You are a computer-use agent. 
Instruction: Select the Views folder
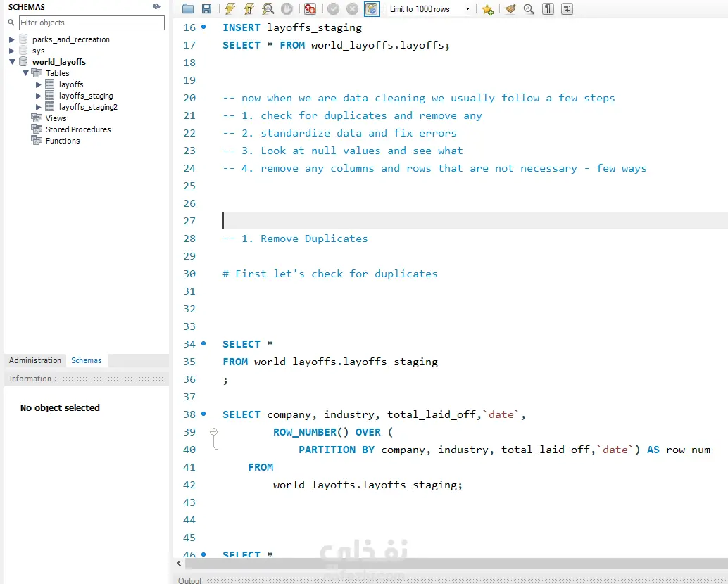(x=56, y=118)
